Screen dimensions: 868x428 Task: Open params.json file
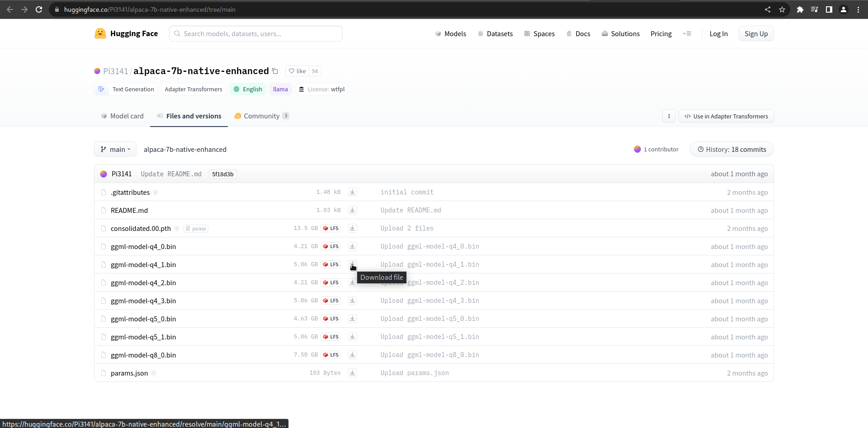tap(129, 373)
